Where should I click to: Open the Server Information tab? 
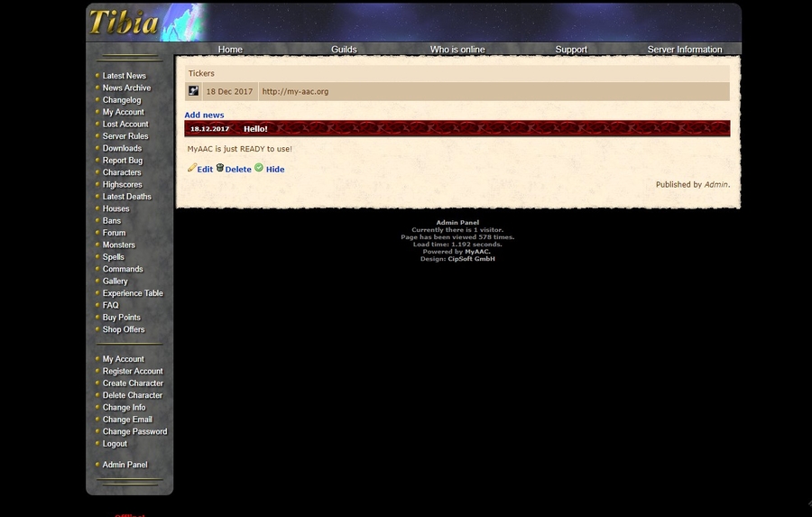684,50
